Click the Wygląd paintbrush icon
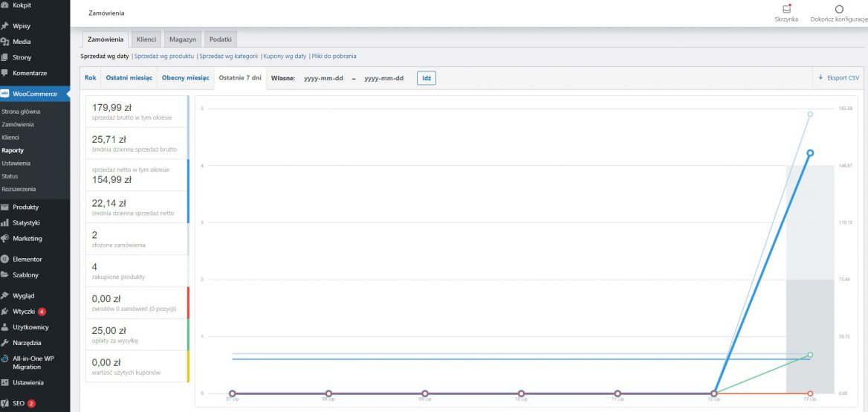868x412 pixels. pos(4,296)
